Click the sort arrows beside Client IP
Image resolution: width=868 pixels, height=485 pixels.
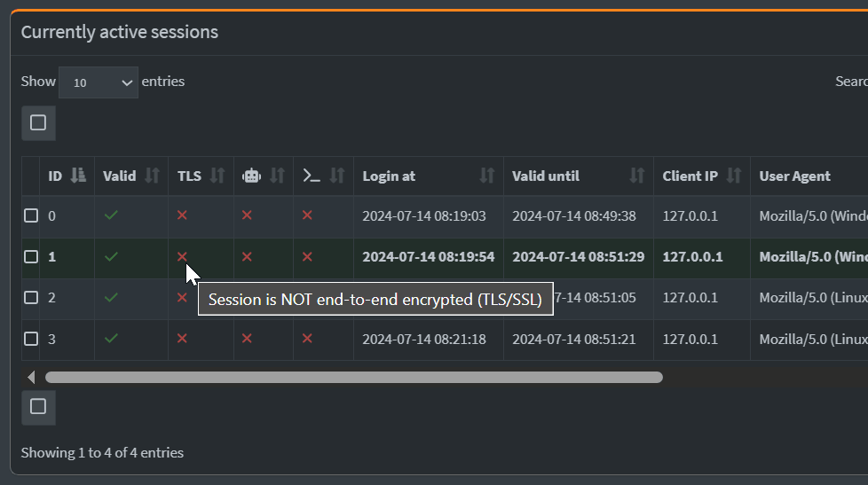coord(733,176)
